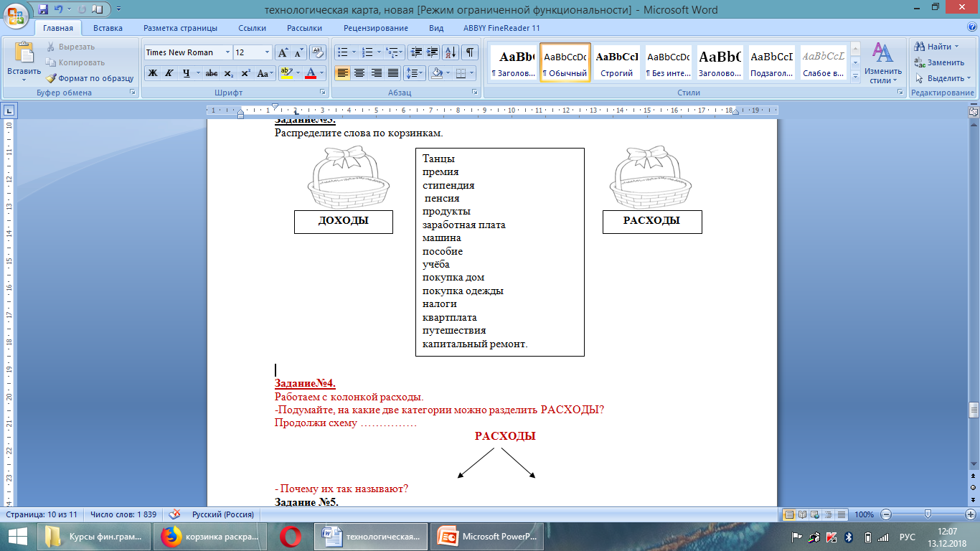This screenshot has width=980, height=551.
Task: Click the Bulleted List icon
Action: click(342, 52)
